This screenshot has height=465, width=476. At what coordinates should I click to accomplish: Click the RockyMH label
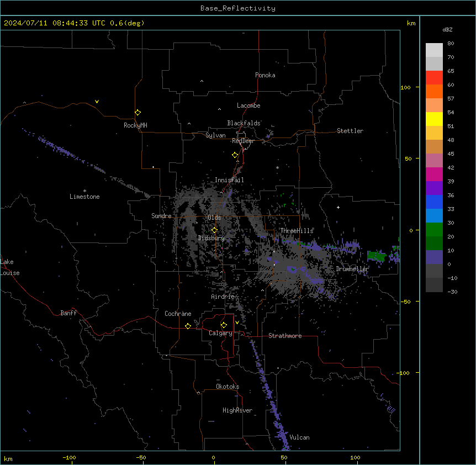pos(135,125)
